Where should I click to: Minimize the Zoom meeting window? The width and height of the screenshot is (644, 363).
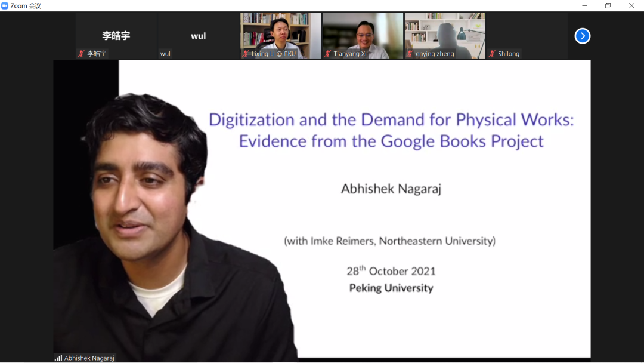[584, 5]
